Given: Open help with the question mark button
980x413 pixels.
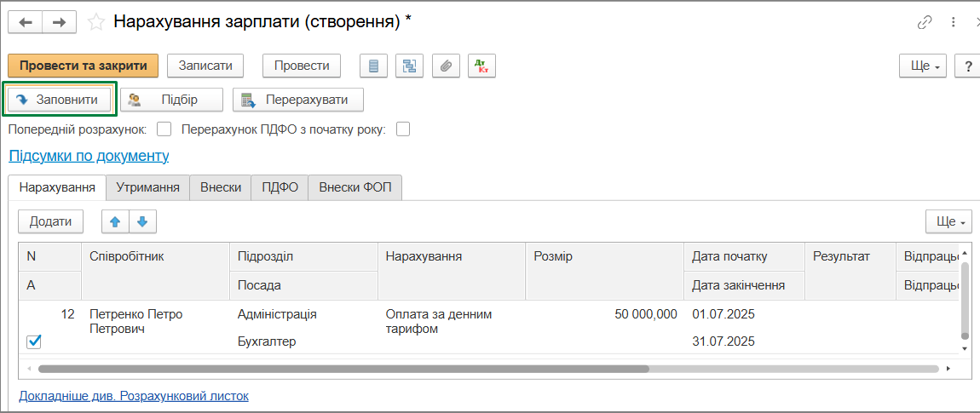Looking at the screenshot, I should pyautogui.click(x=968, y=66).
